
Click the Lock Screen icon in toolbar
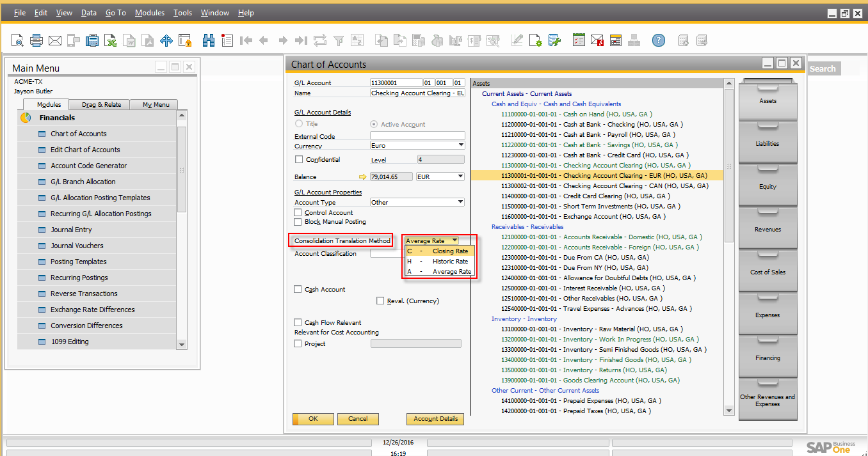pyautogui.click(x=185, y=41)
